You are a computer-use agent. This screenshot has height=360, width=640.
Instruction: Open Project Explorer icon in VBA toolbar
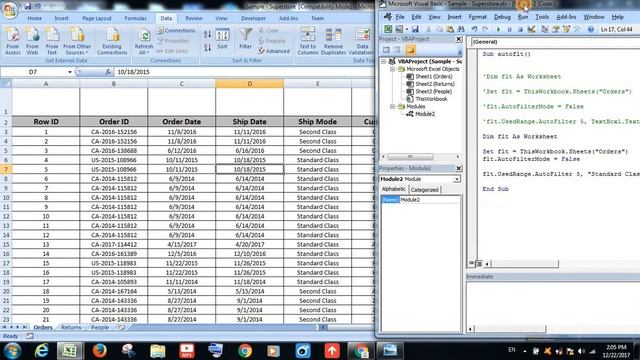(x=544, y=29)
